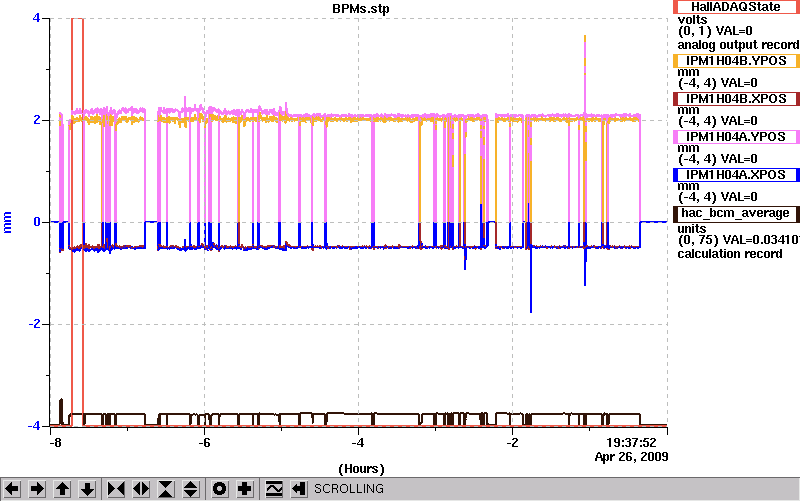
Task: Click the -2 tick label on the y-axis
Action: point(34,324)
